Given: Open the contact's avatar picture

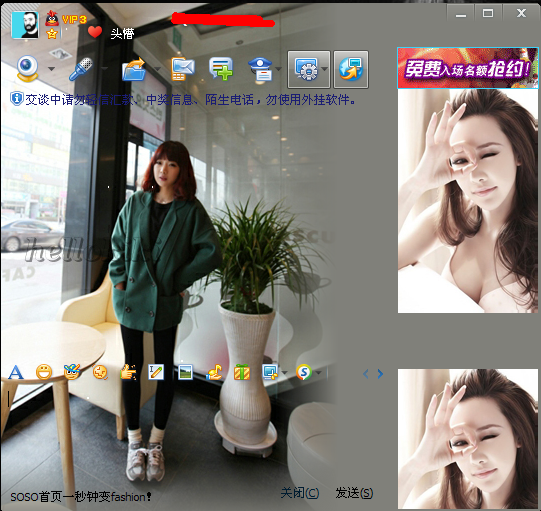Looking at the screenshot, I should (x=25, y=25).
